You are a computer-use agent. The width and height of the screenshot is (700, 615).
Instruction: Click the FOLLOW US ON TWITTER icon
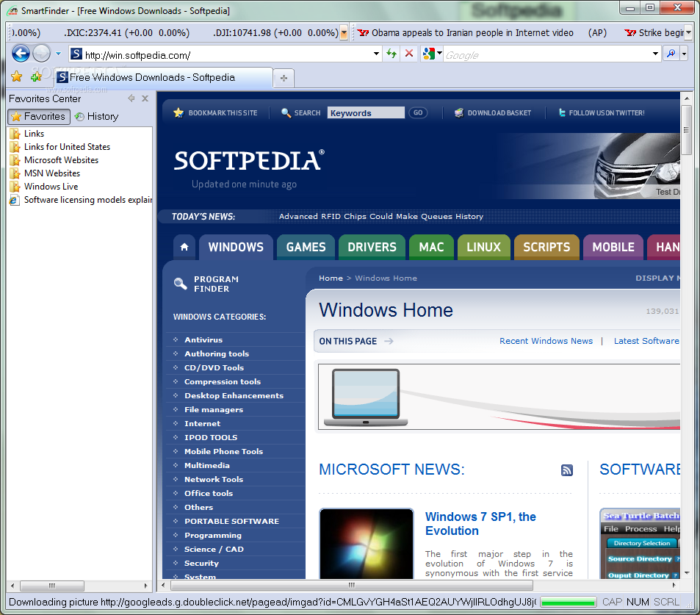coord(562,113)
